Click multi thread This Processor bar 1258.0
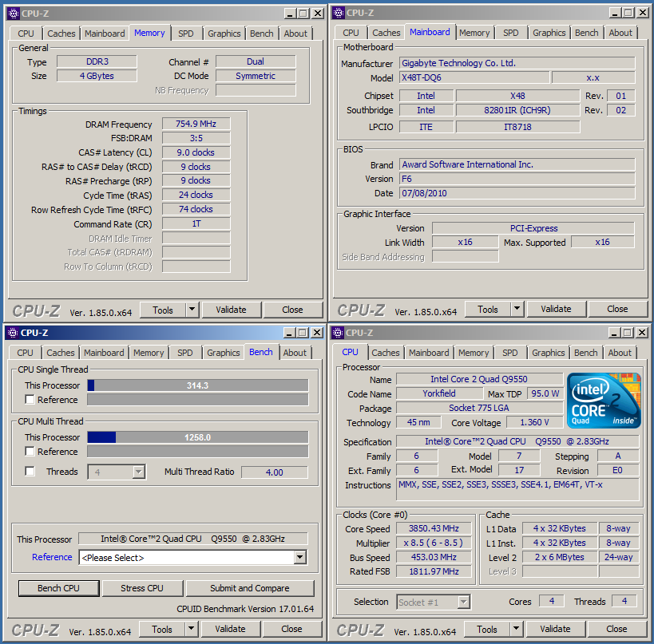The width and height of the screenshot is (654, 644). 198,437
